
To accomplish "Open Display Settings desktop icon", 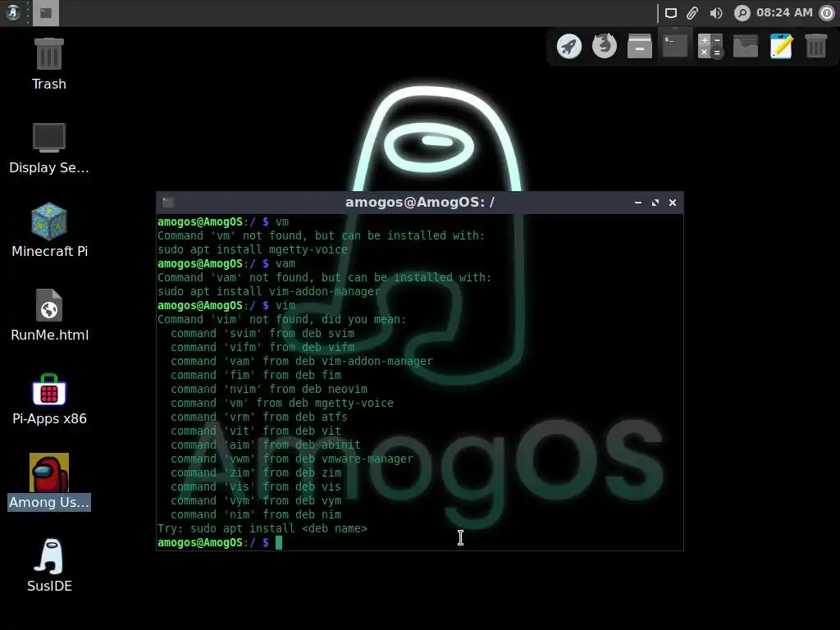I will pos(48,148).
